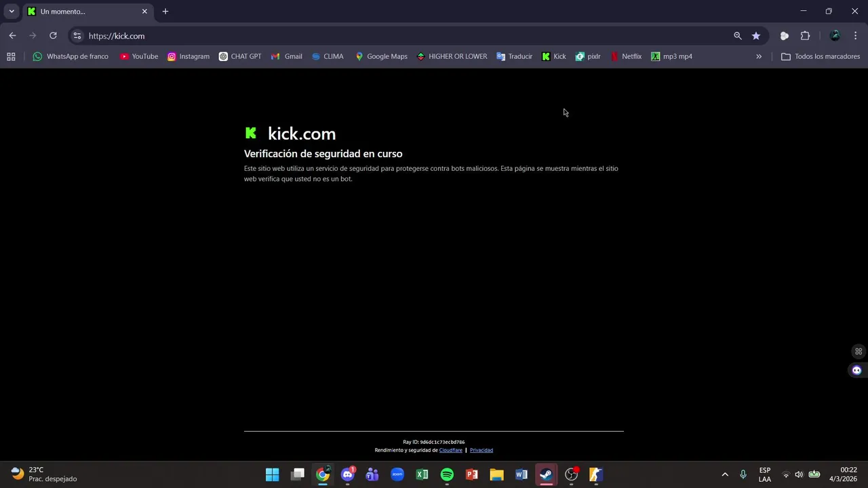
Task: Follow the Privacidad link in the footer
Action: (x=481, y=450)
